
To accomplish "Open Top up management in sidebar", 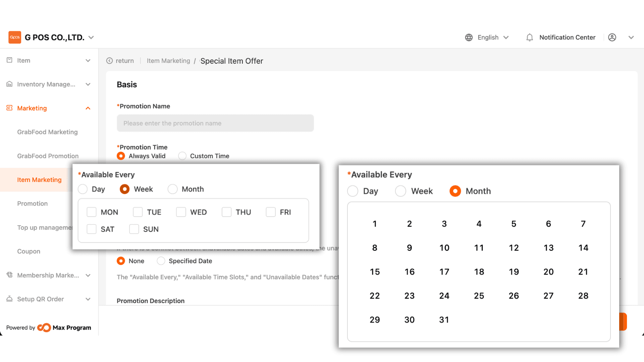I will pyautogui.click(x=45, y=228).
